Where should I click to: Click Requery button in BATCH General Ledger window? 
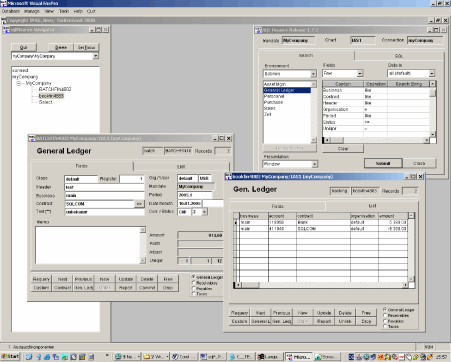point(41,279)
